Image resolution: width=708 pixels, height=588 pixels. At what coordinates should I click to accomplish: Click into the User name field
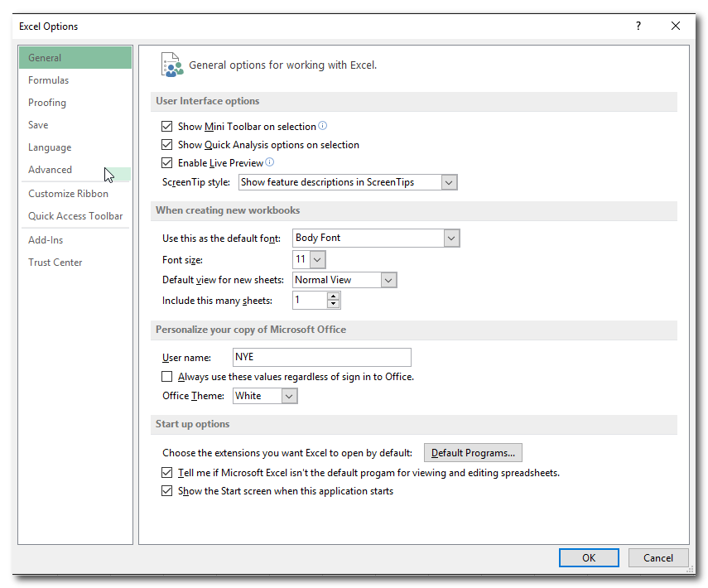click(x=321, y=358)
